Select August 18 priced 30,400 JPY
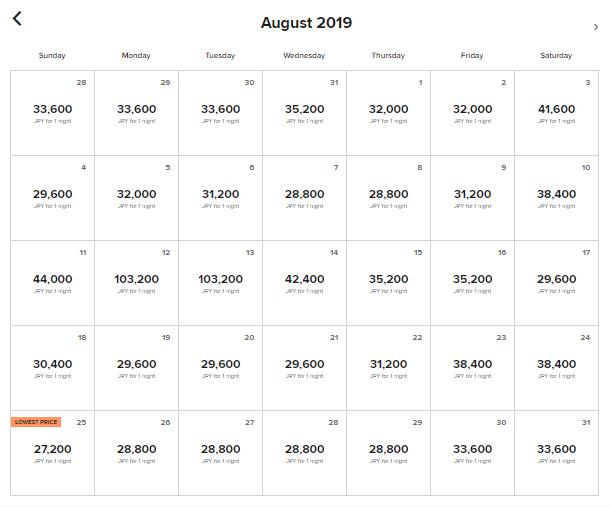Viewport: 611px width, 507px height. point(52,368)
